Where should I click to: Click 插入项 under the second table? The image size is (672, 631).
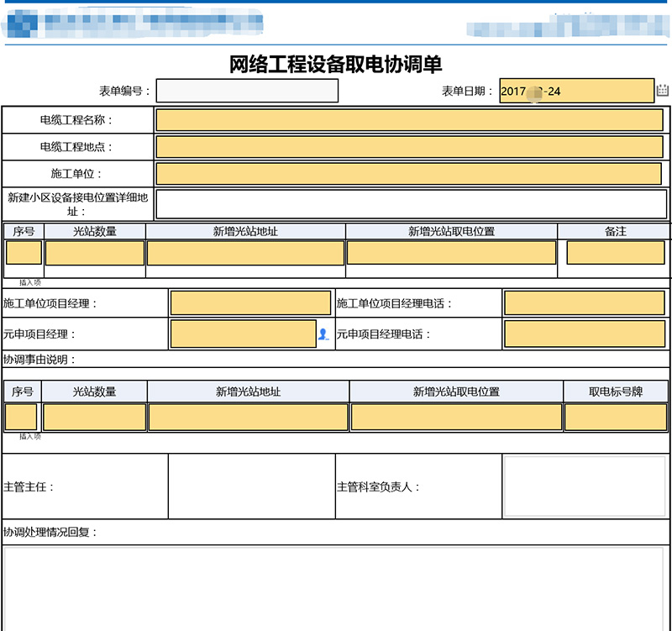click(30, 436)
